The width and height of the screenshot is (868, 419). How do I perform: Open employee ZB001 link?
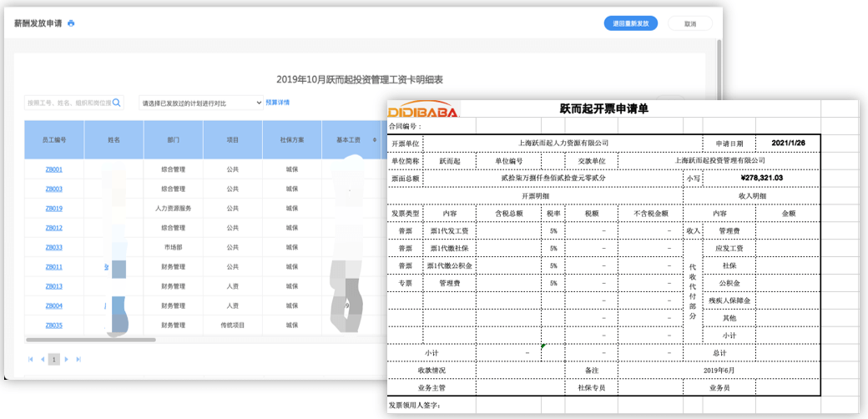(x=53, y=169)
